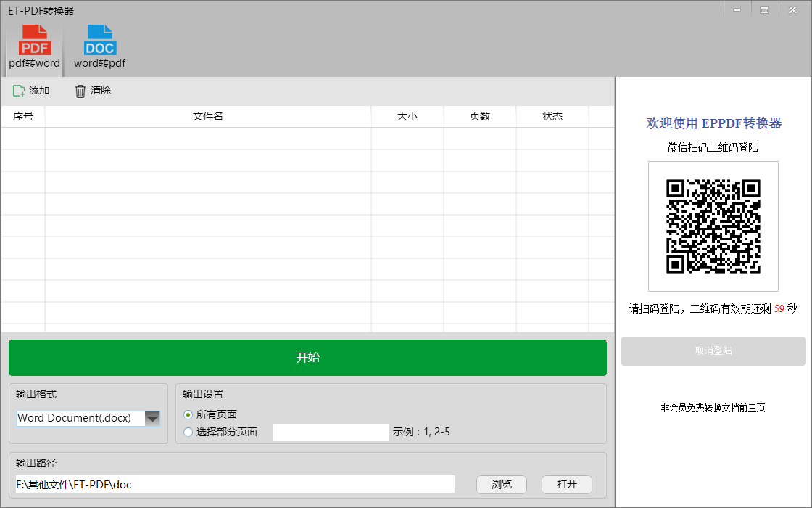Click the 取消登陆 cancel login button
The height and width of the screenshot is (508, 812).
(713, 351)
